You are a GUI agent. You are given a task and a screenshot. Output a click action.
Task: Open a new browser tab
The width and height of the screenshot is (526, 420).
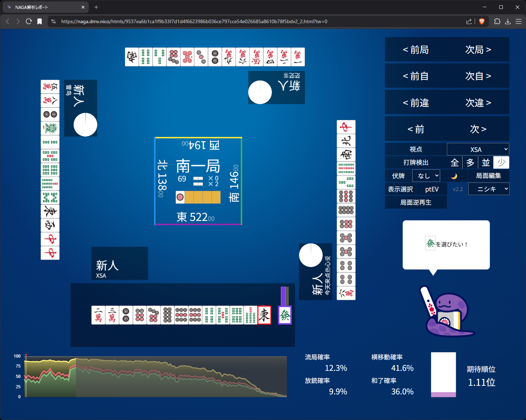(96, 7)
